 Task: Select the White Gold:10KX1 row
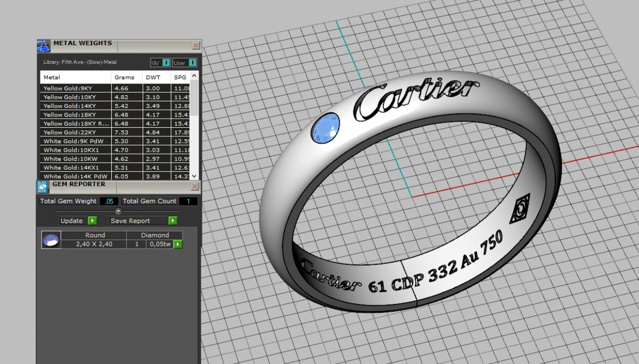116,150
